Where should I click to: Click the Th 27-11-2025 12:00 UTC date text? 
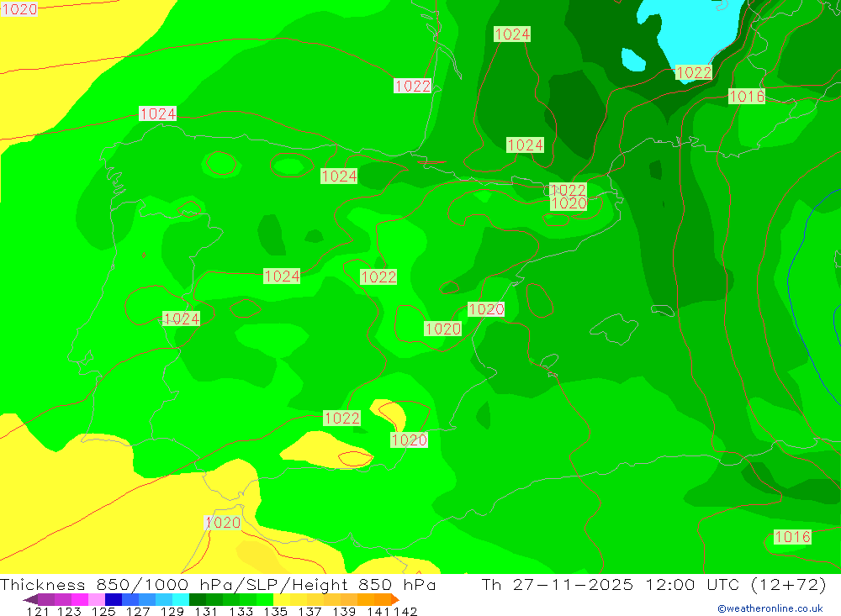(612, 584)
